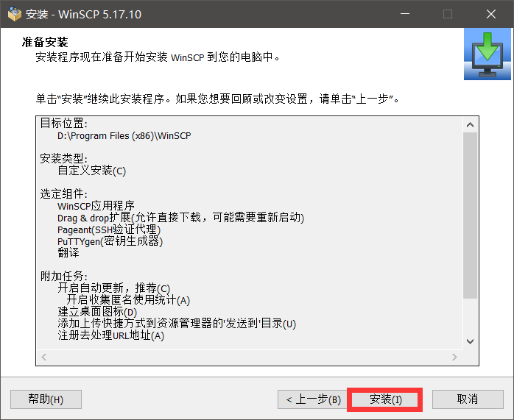Viewport: 514px width, 420px height.
Task: Click the left arrow of the horizontal scrollbar
Action: 44,357
